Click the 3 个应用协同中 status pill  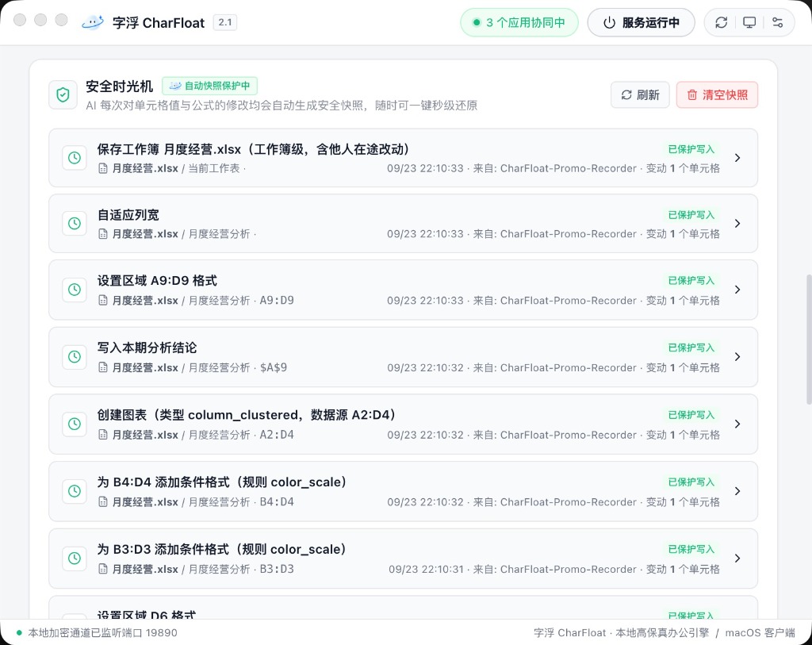click(x=519, y=22)
